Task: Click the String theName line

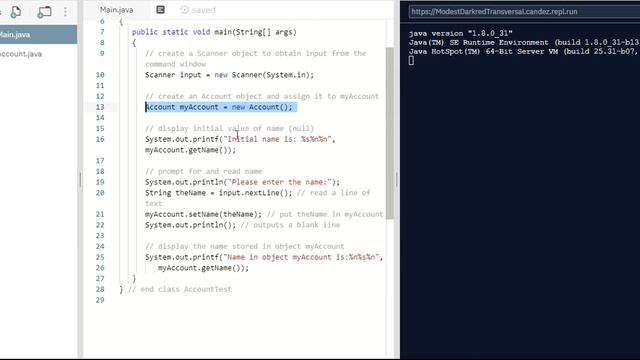Action: pos(218,193)
